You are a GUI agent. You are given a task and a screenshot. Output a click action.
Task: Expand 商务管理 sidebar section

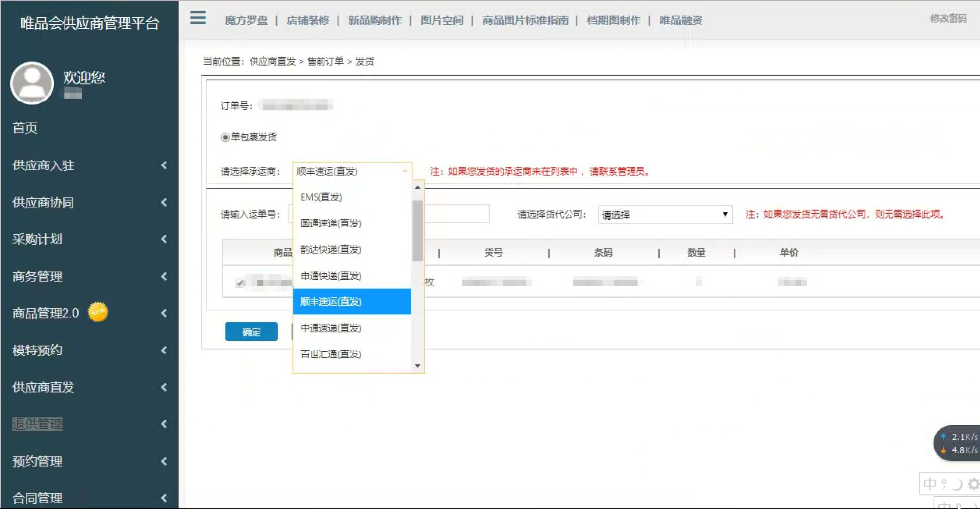89,276
